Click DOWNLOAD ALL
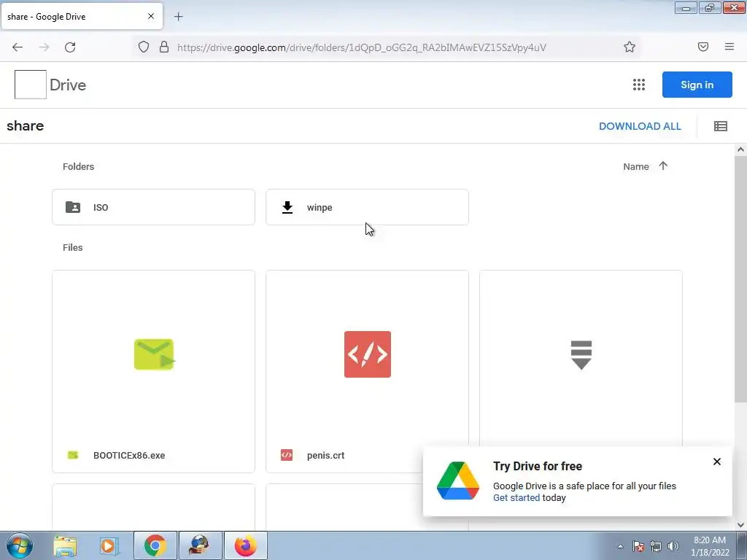Viewport: 747px width, 560px height. [640, 126]
